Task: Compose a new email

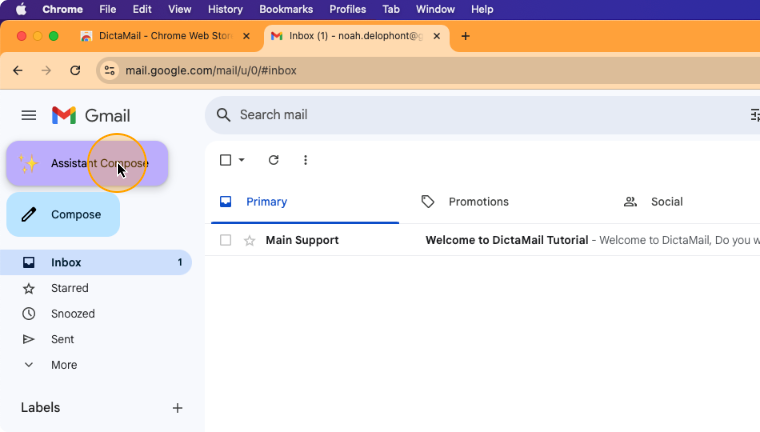Action: [x=63, y=214]
